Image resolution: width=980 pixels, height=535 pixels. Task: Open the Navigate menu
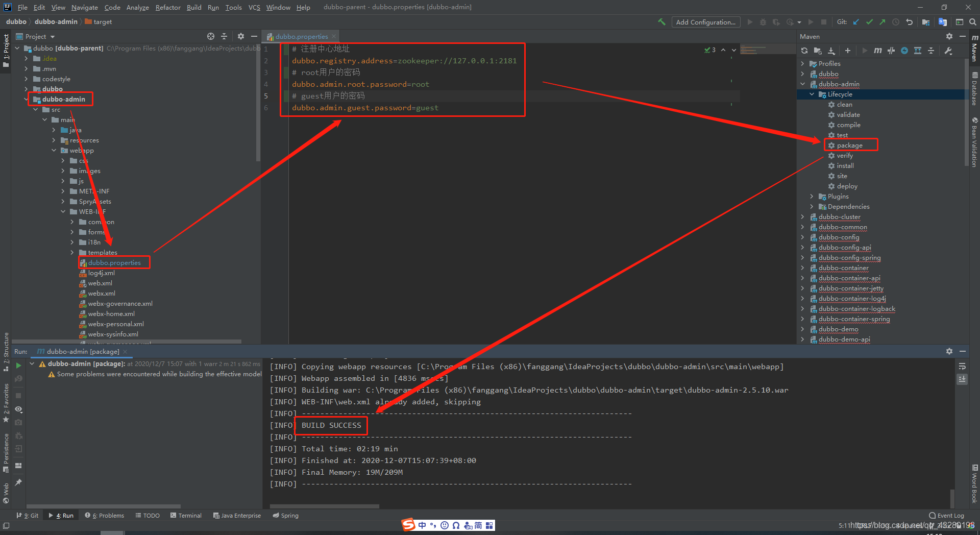pyautogui.click(x=84, y=7)
